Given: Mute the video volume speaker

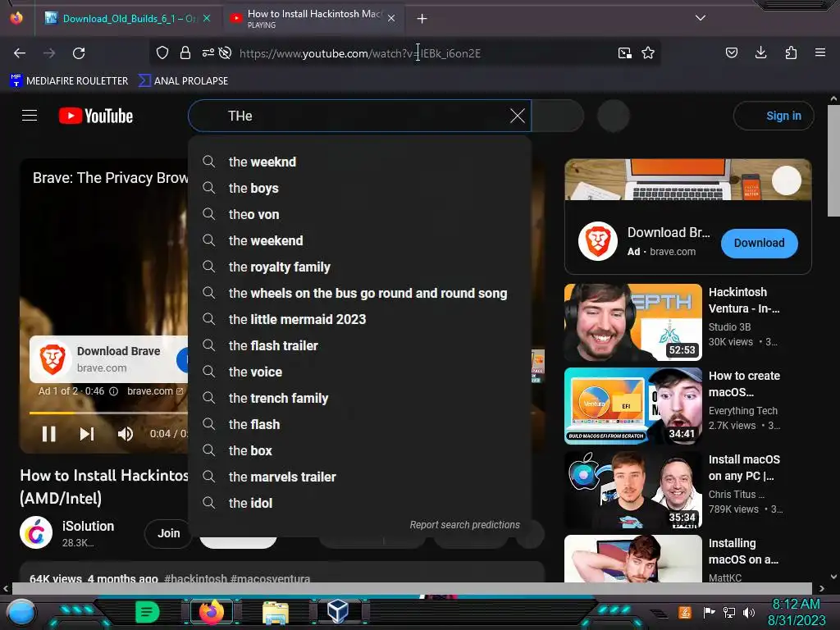Looking at the screenshot, I should pos(126,434).
